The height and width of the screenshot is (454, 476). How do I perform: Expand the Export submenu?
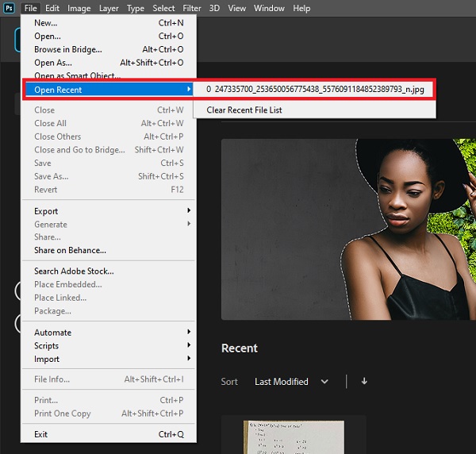[109, 211]
